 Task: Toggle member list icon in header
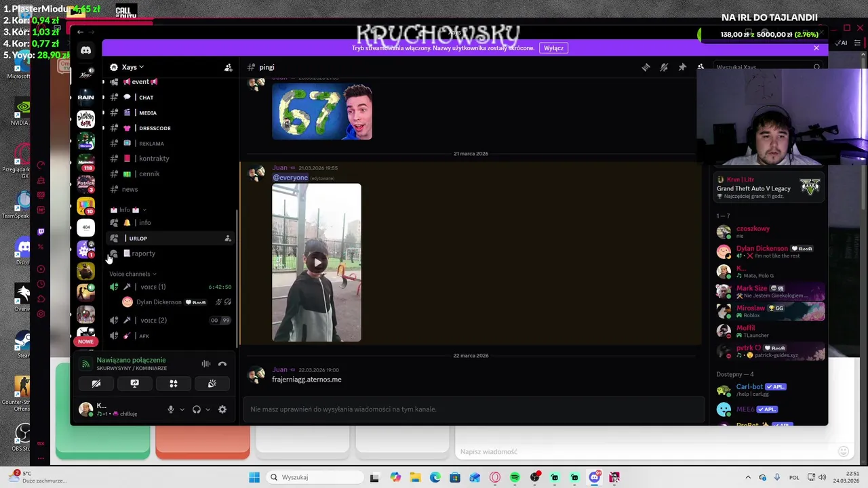click(701, 67)
